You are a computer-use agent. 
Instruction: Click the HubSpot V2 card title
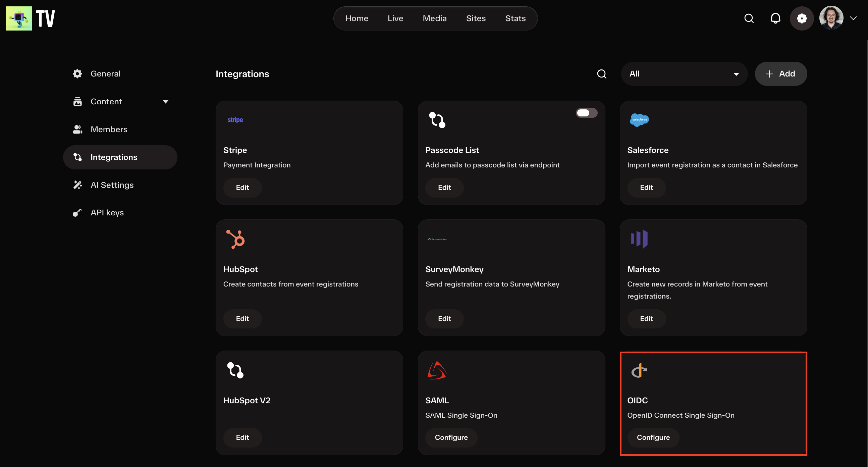point(247,401)
